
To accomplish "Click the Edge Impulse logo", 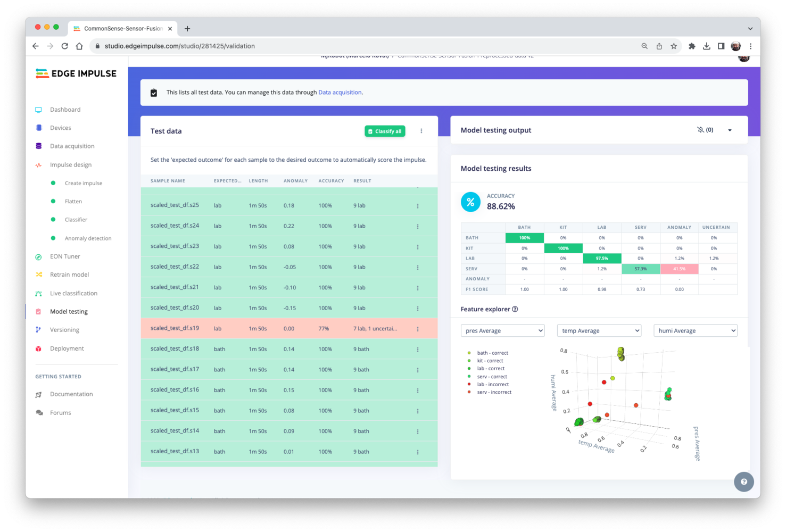I will (x=76, y=73).
